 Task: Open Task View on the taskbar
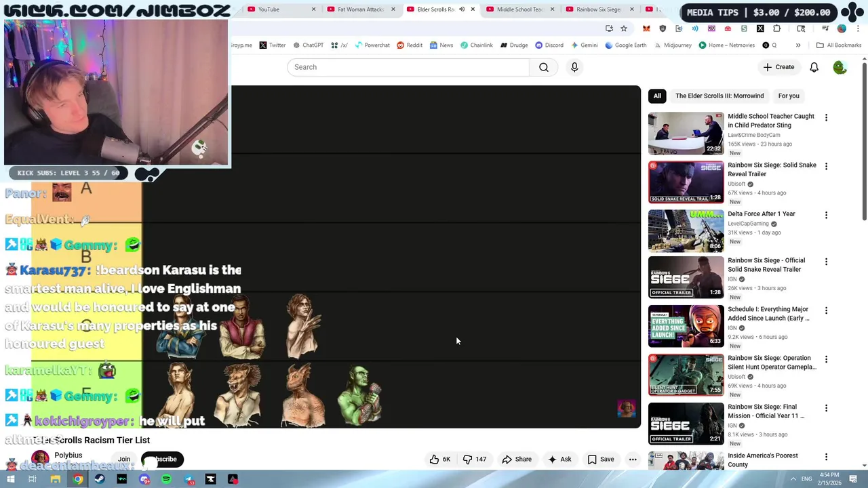(x=32, y=479)
